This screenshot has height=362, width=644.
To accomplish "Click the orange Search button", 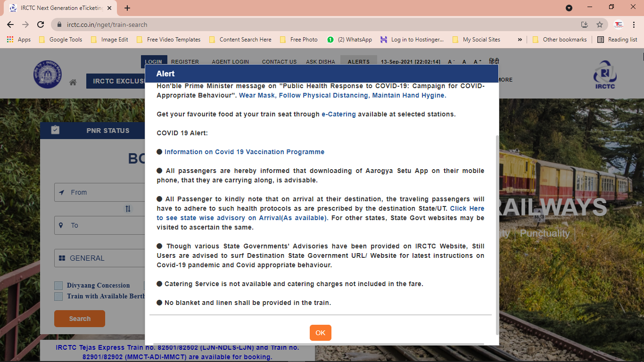I will tap(80, 319).
